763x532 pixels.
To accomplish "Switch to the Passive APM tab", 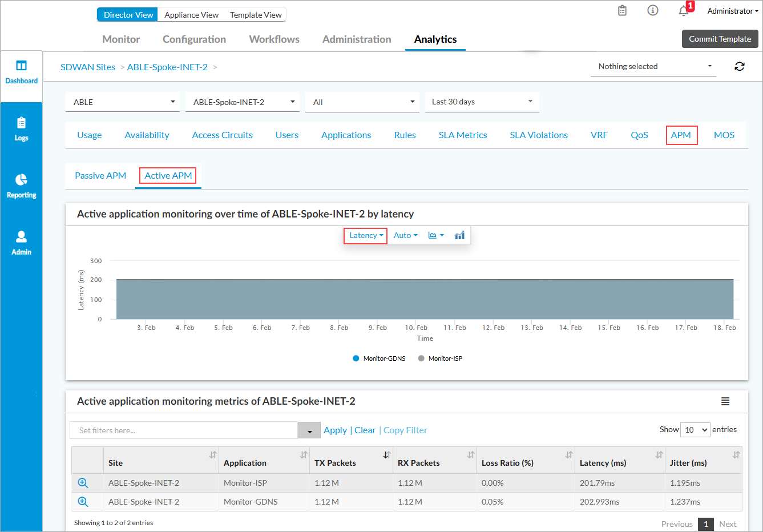I will [x=100, y=176].
